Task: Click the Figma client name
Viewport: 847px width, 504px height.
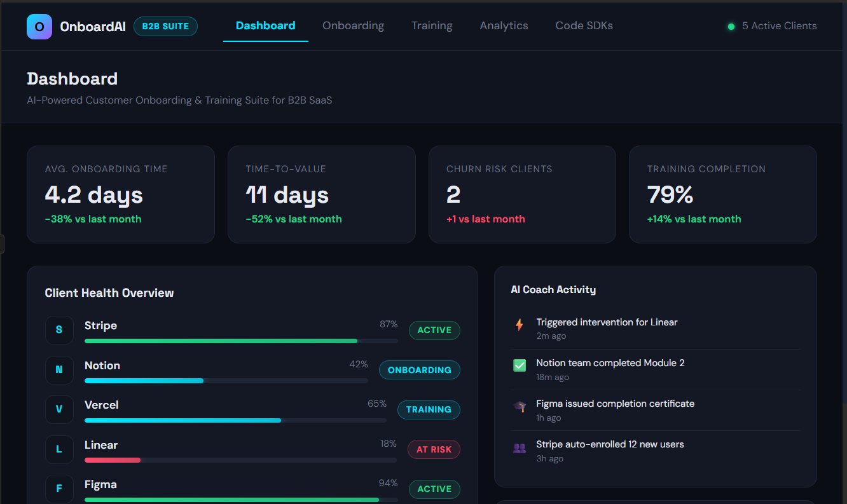Action: tap(100, 484)
